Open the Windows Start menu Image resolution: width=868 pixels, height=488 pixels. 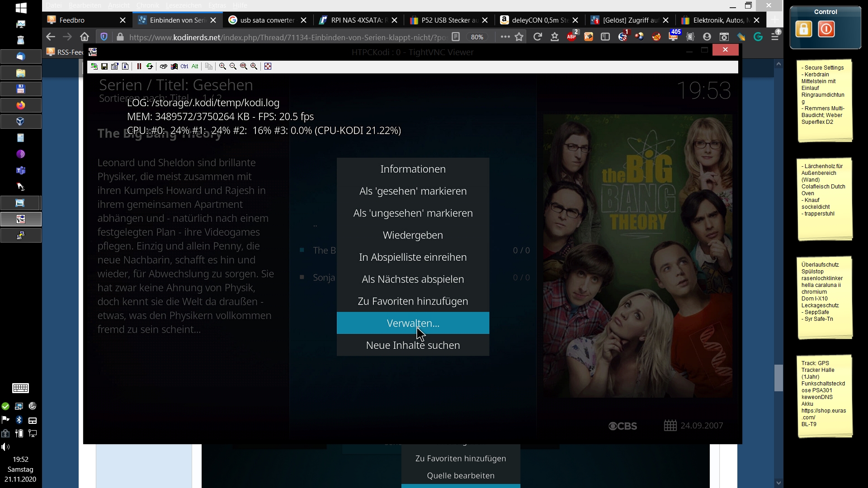(x=21, y=8)
